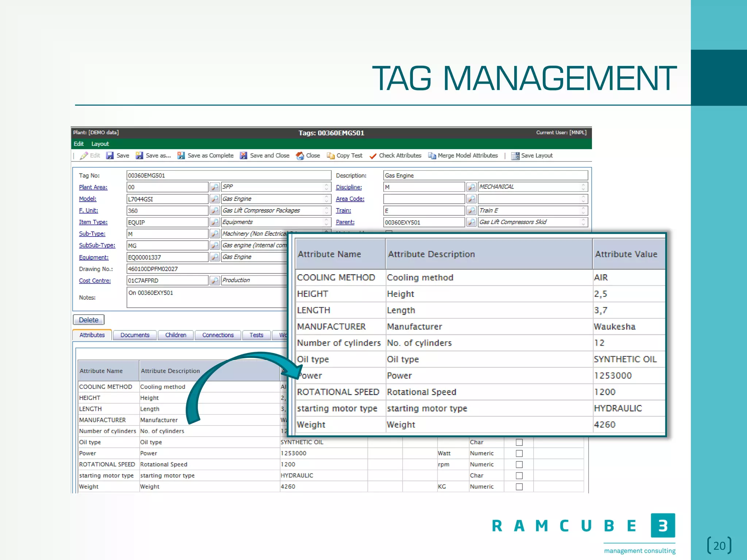Expand the MECHANICAL discipline dropdown
This screenshot has height=560, width=747.
(583, 187)
